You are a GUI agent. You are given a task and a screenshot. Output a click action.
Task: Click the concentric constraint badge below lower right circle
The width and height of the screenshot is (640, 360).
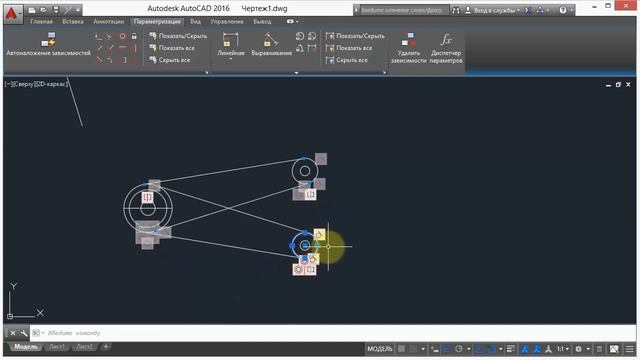point(298,269)
